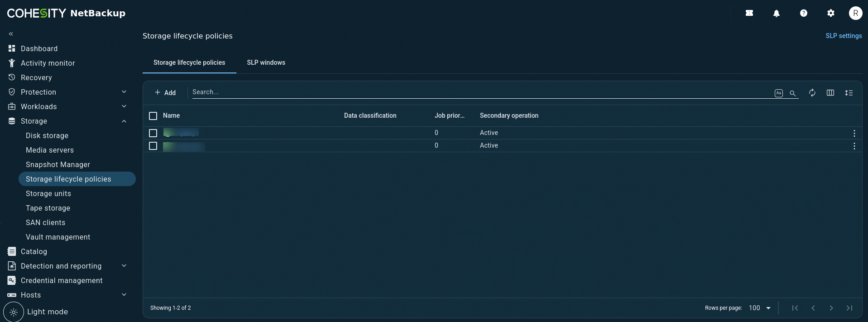Collapse the Storage menu chevron

(x=124, y=121)
